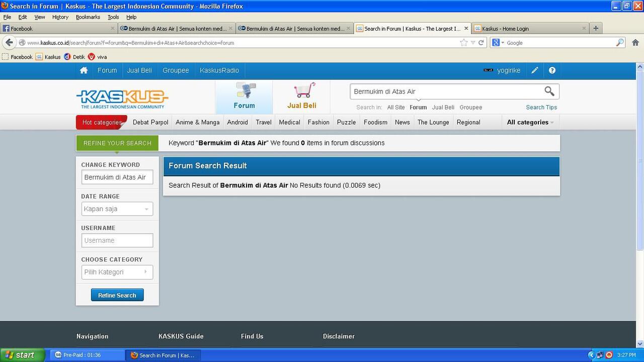Screen dimensions: 644x362
Task: Open Detik bookmark in the bookmarks bar
Action: [x=74, y=57]
